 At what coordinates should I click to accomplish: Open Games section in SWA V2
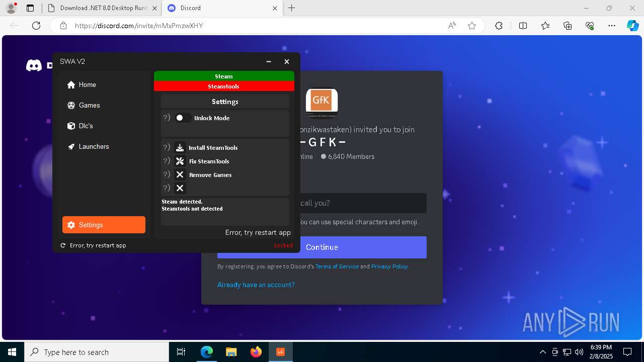click(104, 105)
